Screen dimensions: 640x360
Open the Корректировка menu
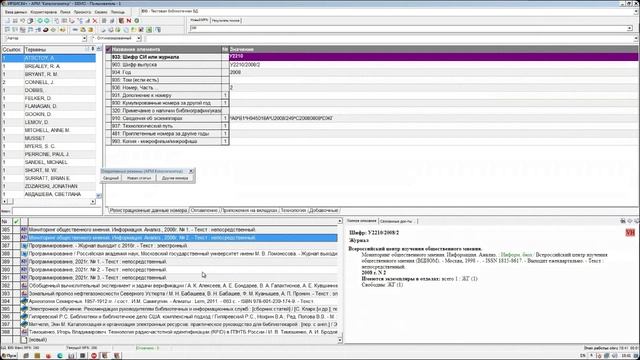[x=44, y=12]
